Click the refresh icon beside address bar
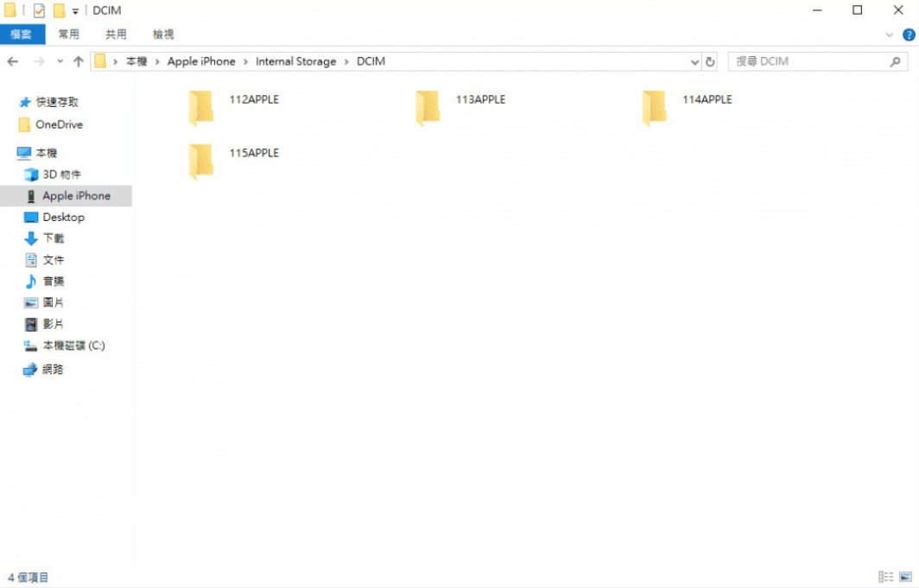 710,62
